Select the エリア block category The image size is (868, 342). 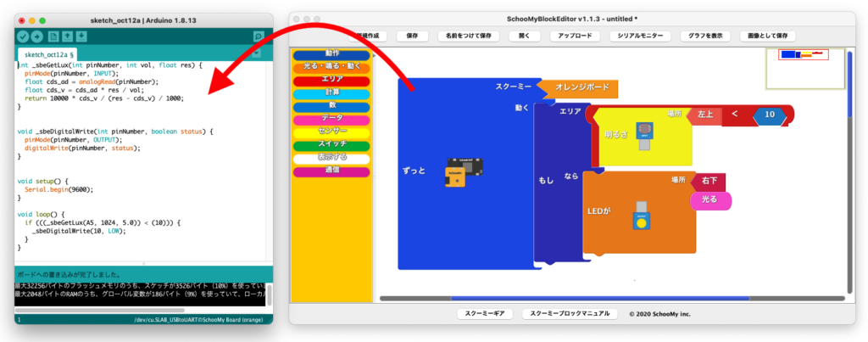tap(331, 81)
